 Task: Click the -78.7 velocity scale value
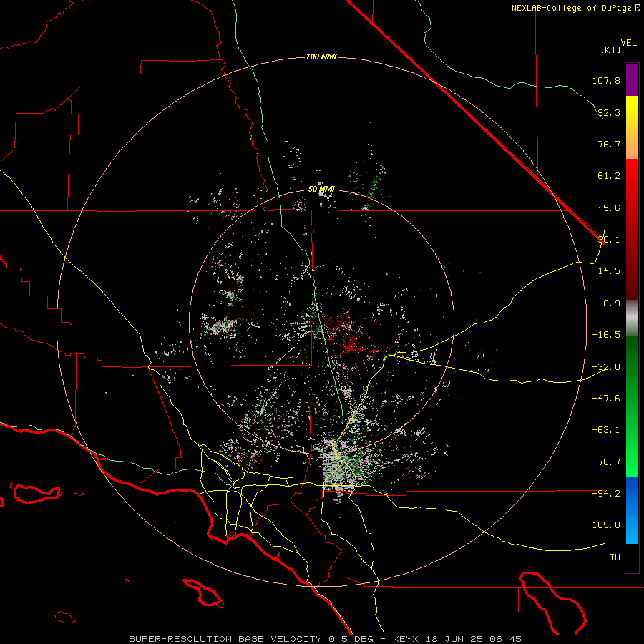[606, 462]
